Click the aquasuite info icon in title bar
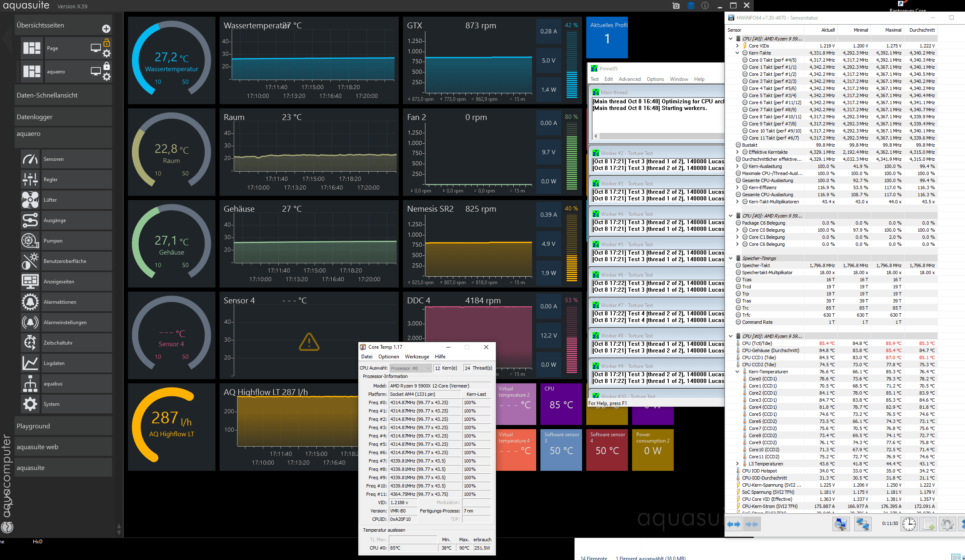 point(705,6)
